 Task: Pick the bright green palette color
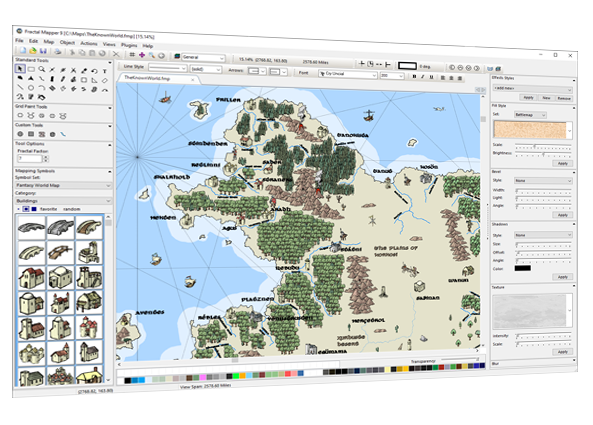[x=236, y=376]
